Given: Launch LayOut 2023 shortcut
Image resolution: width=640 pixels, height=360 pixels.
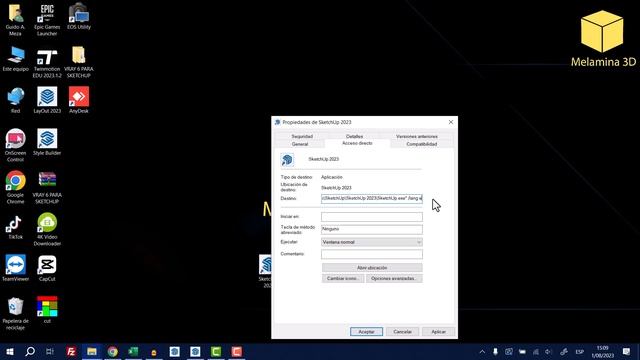Looking at the screenshot, I should coord(47,100).
